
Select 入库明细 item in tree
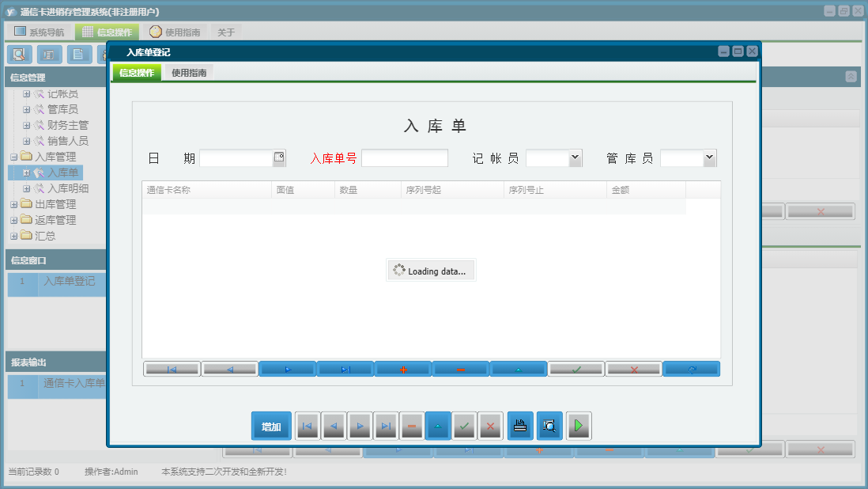(68, 188)
